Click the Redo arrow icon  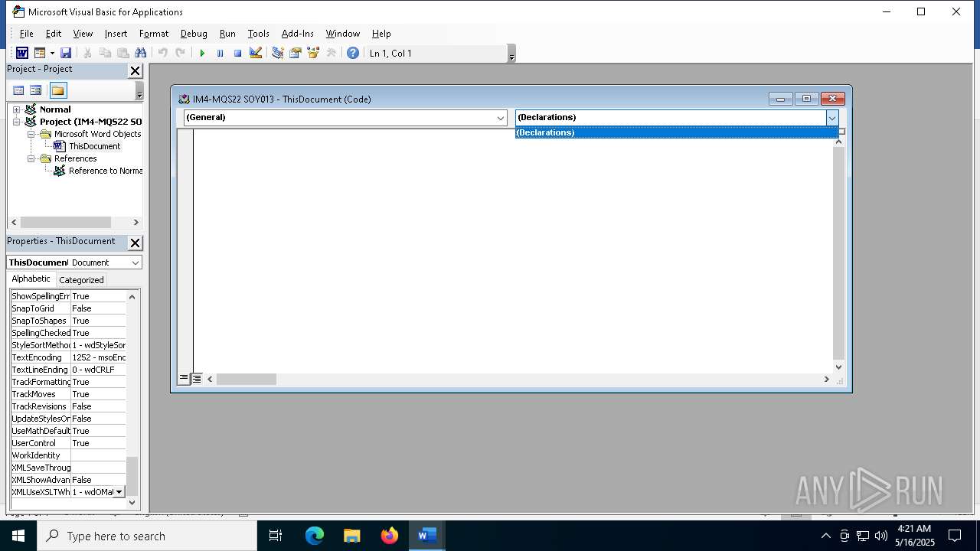pyautogui.click(x=180, y=53)
